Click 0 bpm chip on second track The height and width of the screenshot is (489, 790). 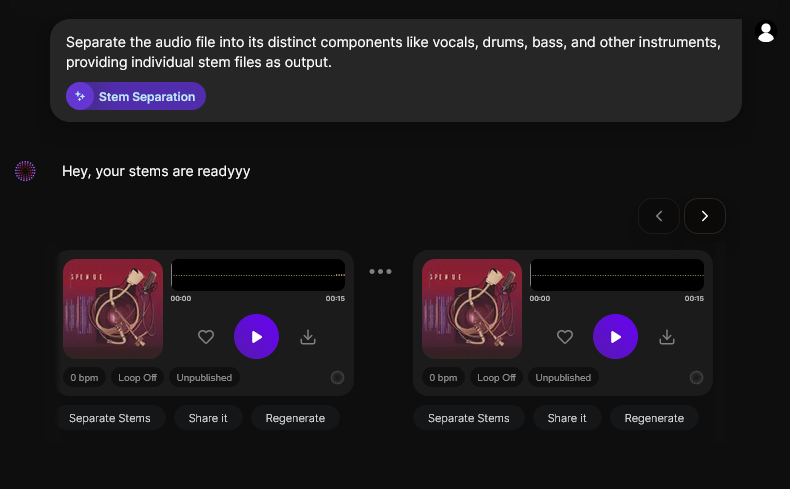tap(443, 378)
